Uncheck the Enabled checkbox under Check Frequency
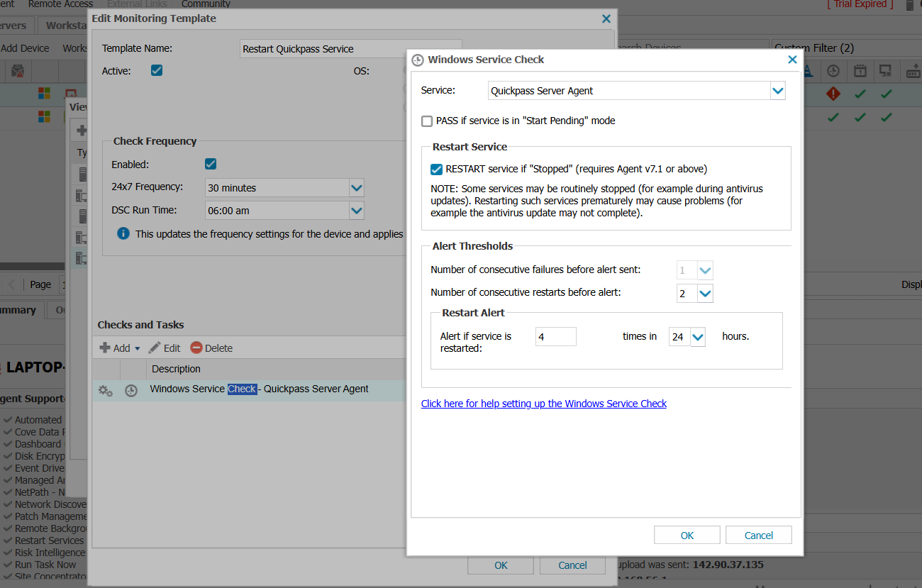922x588 pixels. [x=210, y=164]
